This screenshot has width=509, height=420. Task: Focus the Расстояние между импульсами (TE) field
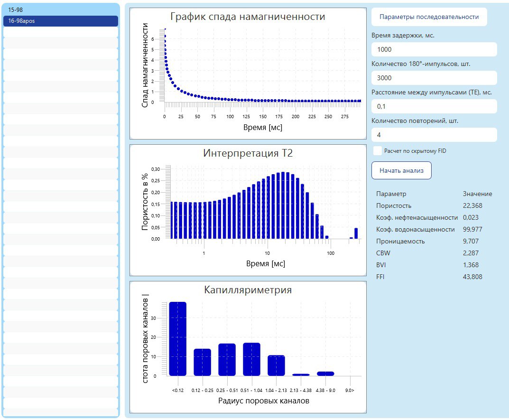click(x=434, y=106)
